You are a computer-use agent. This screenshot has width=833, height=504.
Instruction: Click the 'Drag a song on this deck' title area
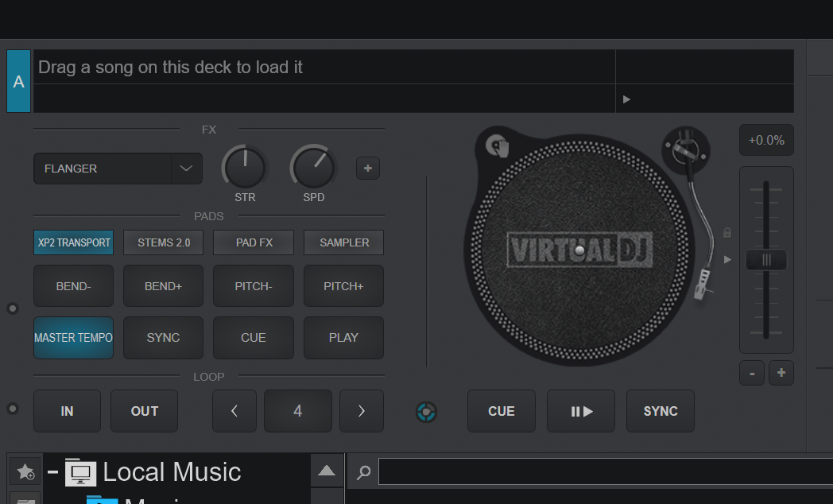tap(324, 67)
